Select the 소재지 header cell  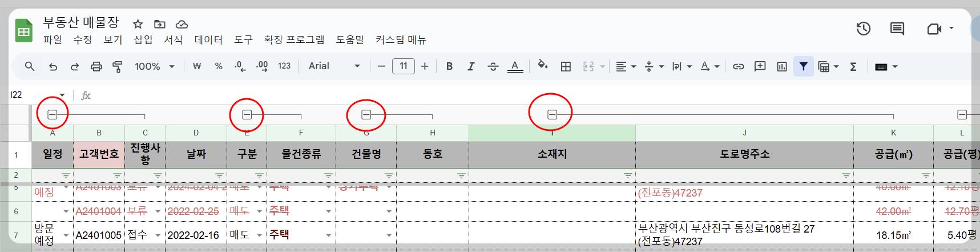click(552, 154)
